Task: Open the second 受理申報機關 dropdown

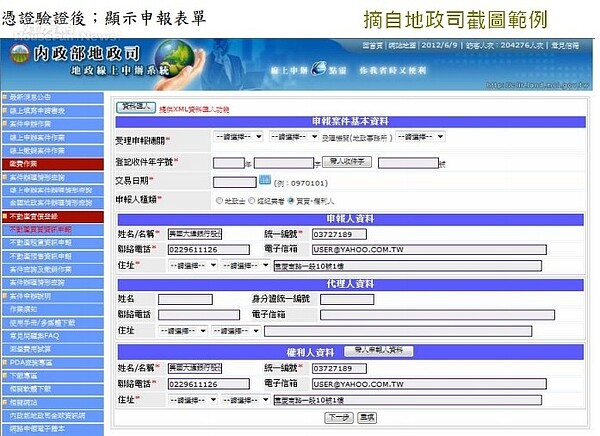Action: [x=293, y=137]
